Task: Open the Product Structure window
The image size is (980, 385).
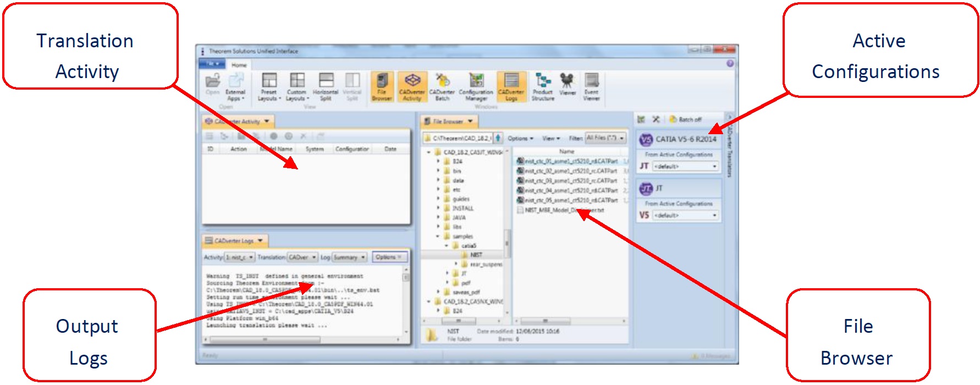Action: coord(543,87)
